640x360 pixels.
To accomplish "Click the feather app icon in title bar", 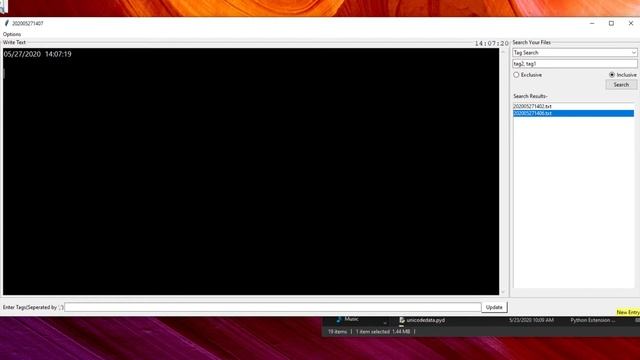I will pos(7,23).
